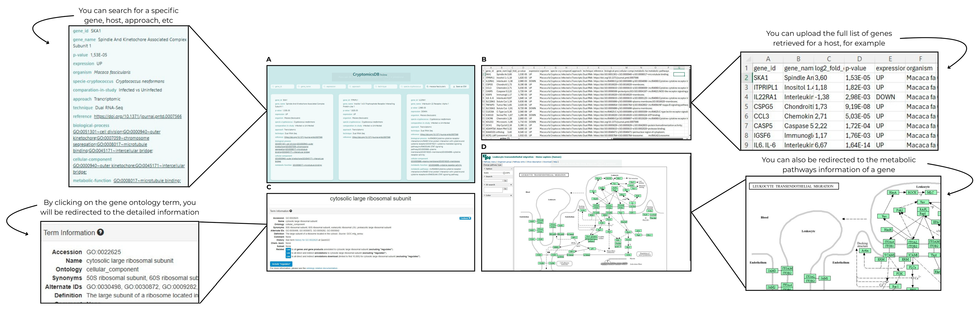Click Show description in the KEGG page
This screenshot has width=980, height=309.
pyautogui.click(x=534, y=162)
